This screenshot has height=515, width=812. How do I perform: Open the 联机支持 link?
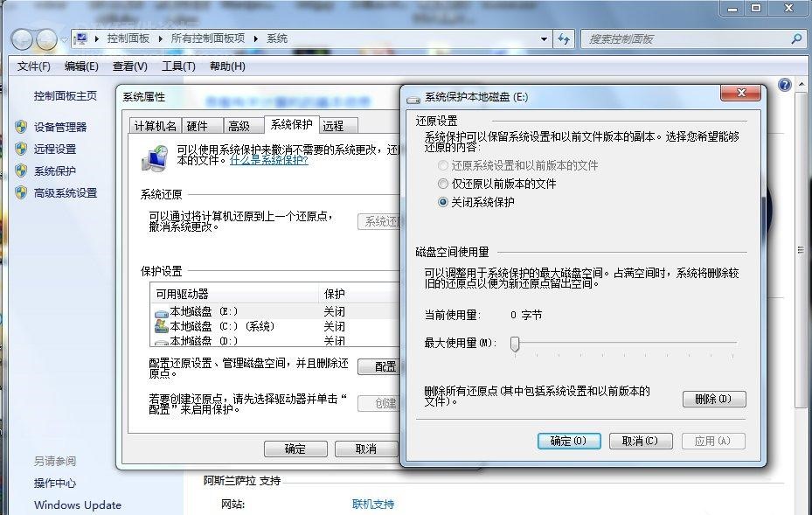click(x=374, y=504)
